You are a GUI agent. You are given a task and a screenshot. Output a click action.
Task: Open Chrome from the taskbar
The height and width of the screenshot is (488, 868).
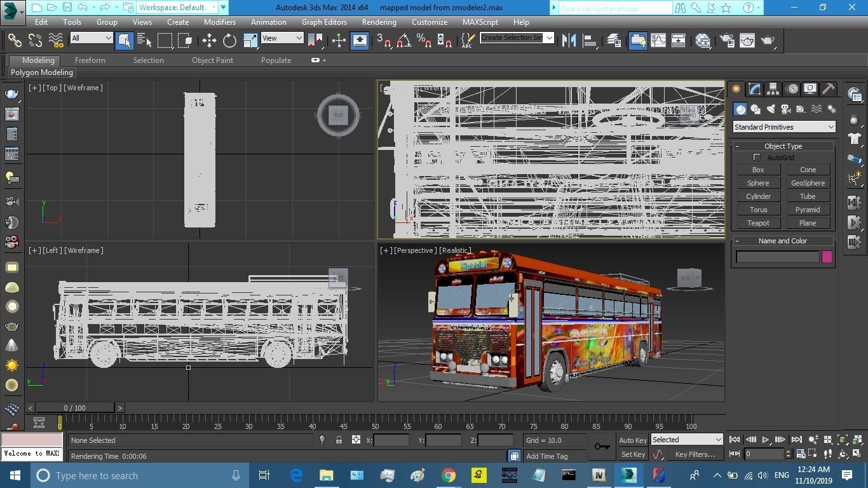click(x=449, y=475)
